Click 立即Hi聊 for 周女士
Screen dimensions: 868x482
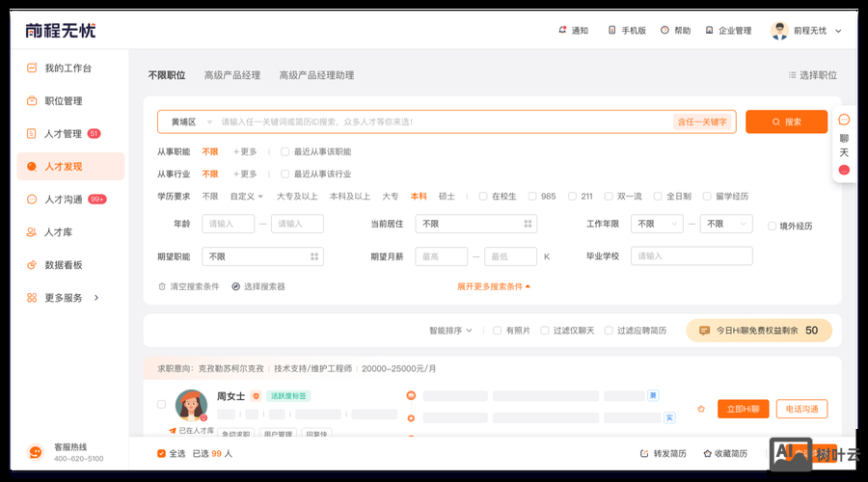pyautogui.click(x=743, y=409)
